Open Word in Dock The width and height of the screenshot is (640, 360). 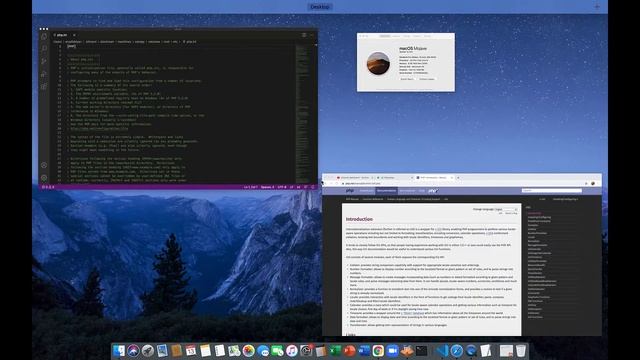[x=364, y=351]
